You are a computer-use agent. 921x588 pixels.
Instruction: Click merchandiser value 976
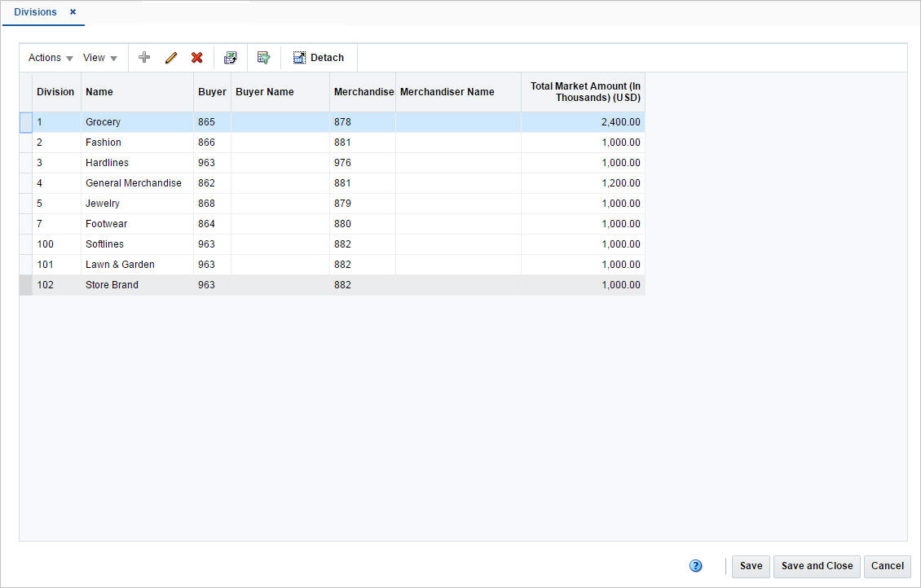click(363, 163)
